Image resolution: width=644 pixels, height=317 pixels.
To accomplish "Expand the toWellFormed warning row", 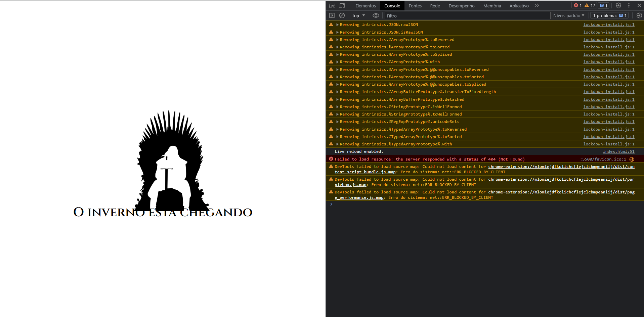I will pos(337,114).
